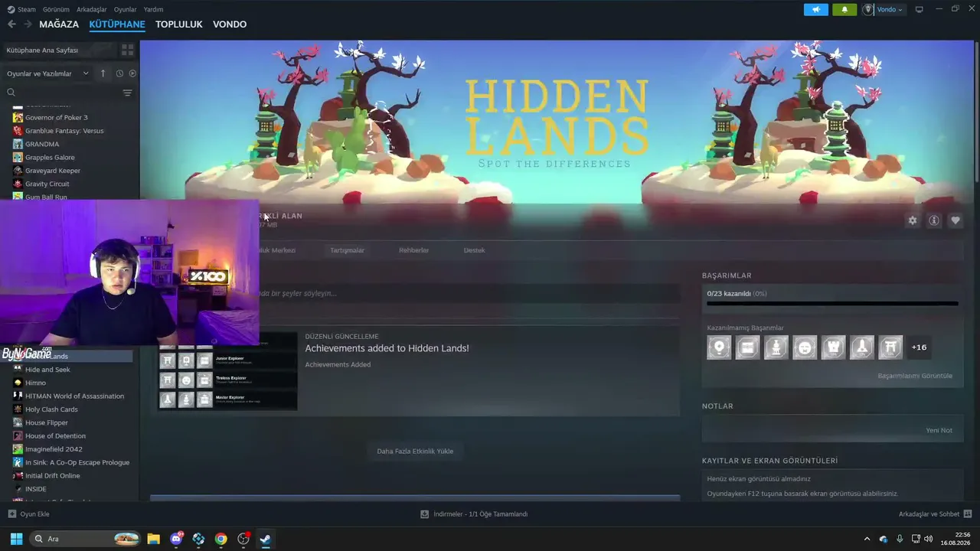The image size is (980, 551).
Task: Select the rocket achievement icon
Action: 862,347
